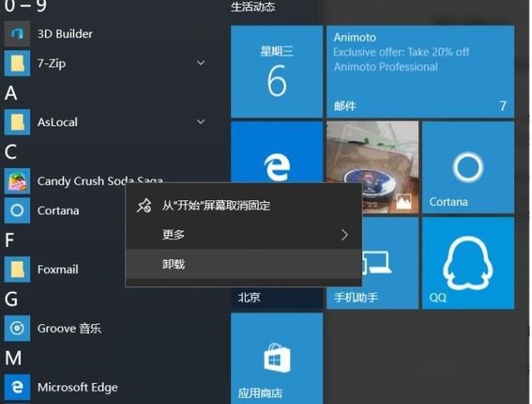532x404 pixels.
Task: Open the 应用商店 store tile
Action: 277,358
